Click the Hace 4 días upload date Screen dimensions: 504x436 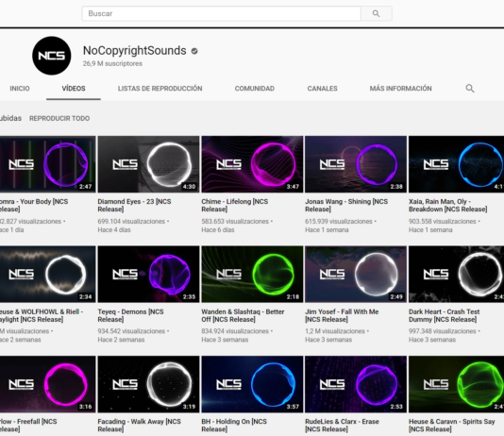coord(114,229)
